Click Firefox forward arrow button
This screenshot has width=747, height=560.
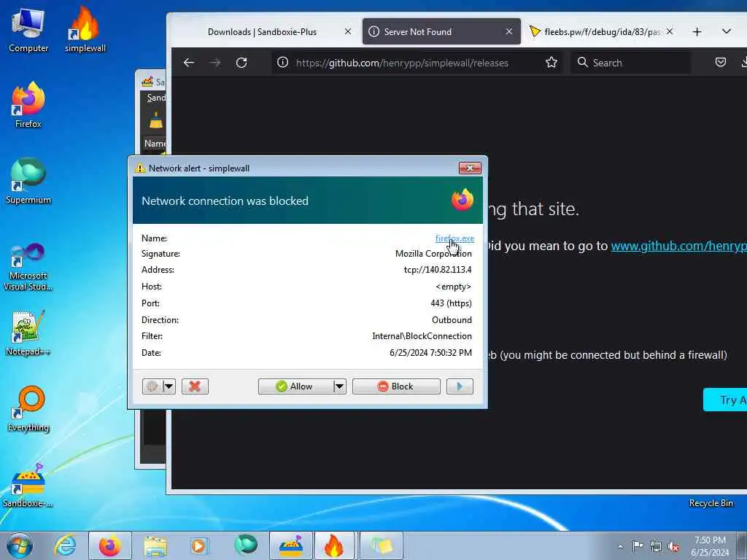[215, 63]
